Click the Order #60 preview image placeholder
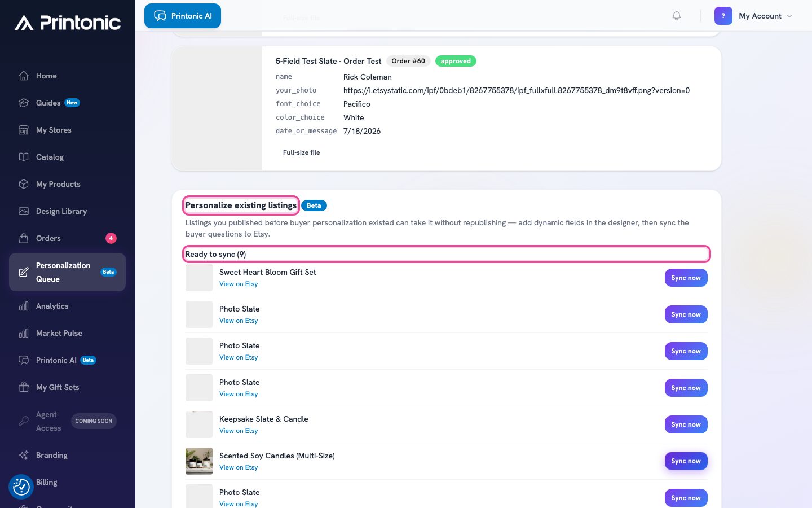812x508 pixels. [217, 108]
